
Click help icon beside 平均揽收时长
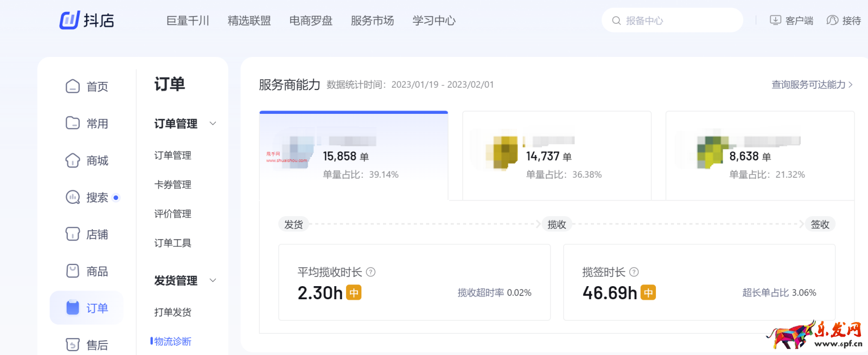(x=371, y=272)
